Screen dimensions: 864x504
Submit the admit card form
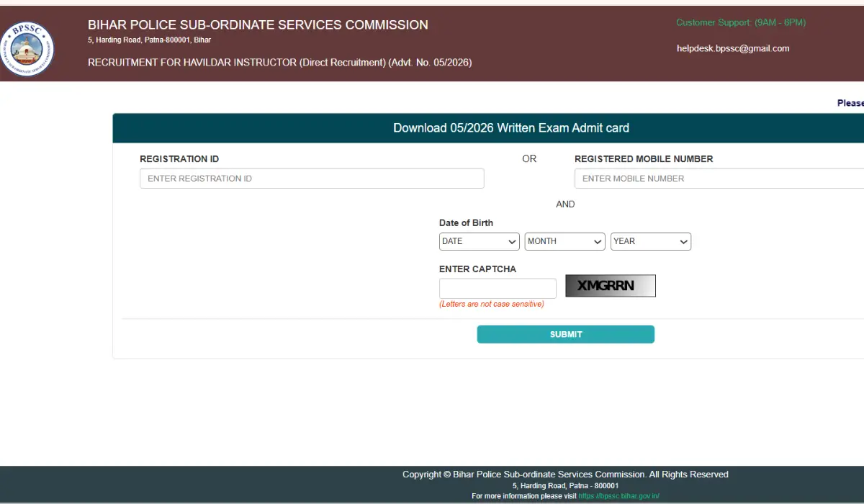(x=565, y=334)
